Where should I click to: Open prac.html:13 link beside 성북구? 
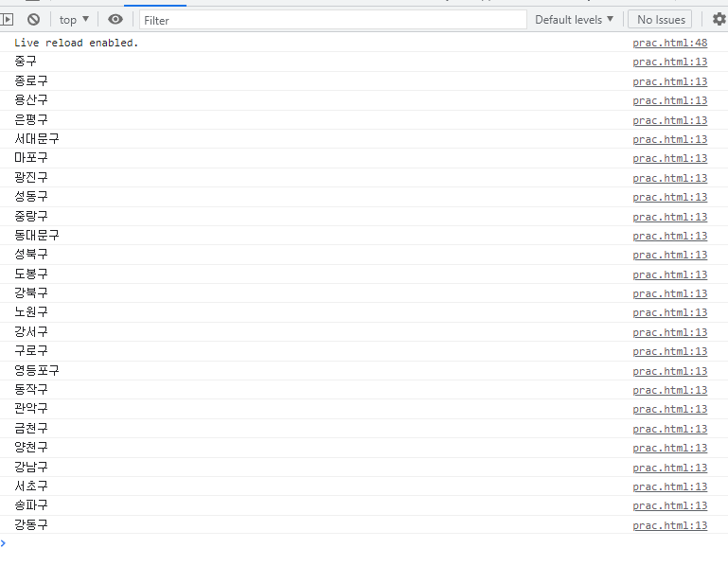click(x=670, y=255)
